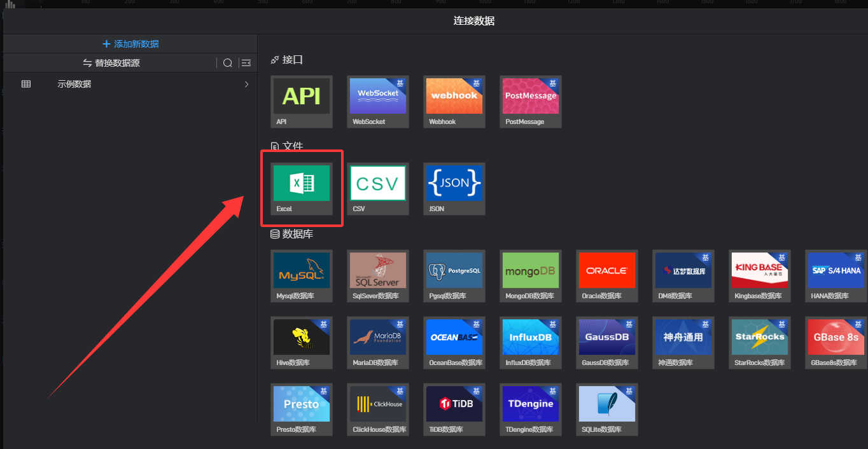Choose the SQLite数据库 tile
Viewport: 868px width, 449px height.
click(607, 410)
